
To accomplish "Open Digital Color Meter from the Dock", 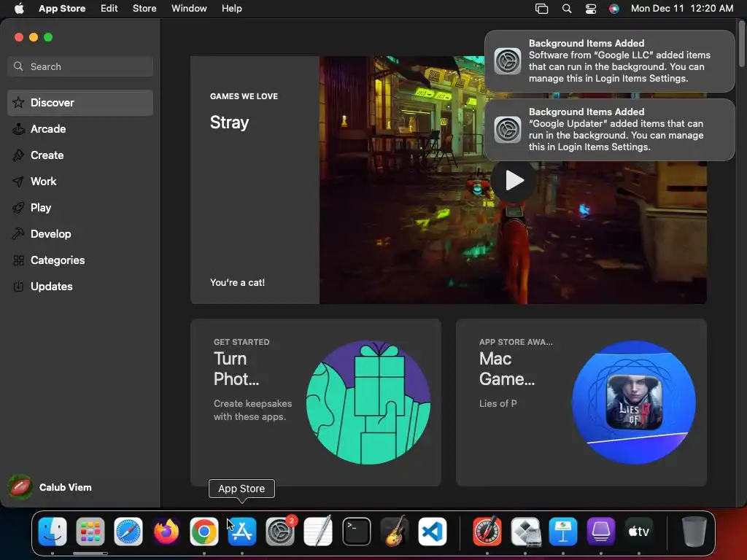I will tap(487, 531).
